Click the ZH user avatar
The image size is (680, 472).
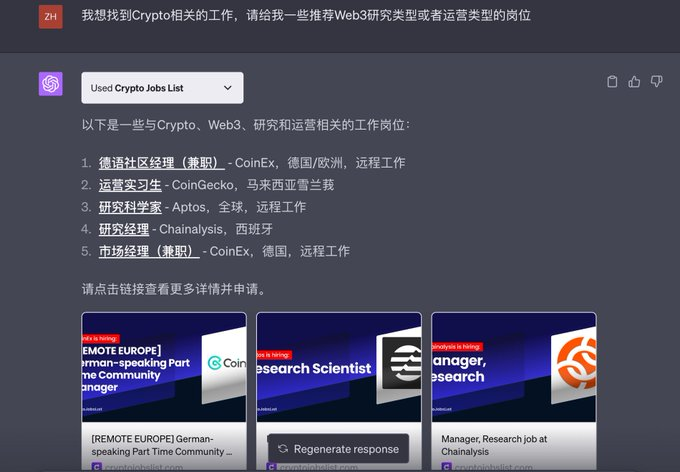[x=51, y=16]
